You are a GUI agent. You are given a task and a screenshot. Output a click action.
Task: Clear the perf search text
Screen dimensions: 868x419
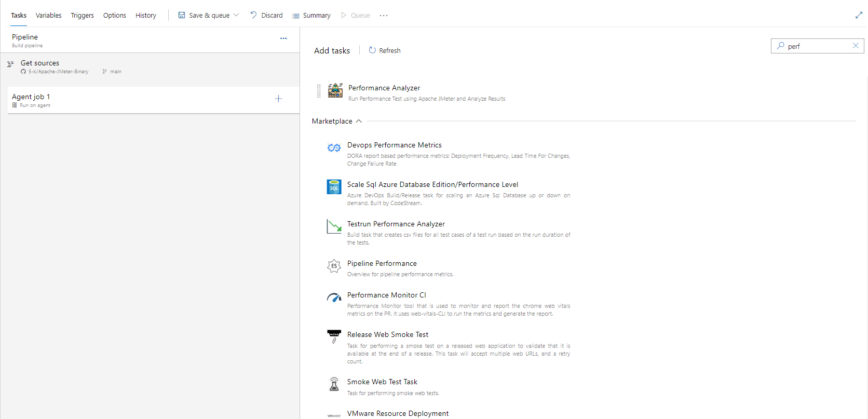[856, 46]
